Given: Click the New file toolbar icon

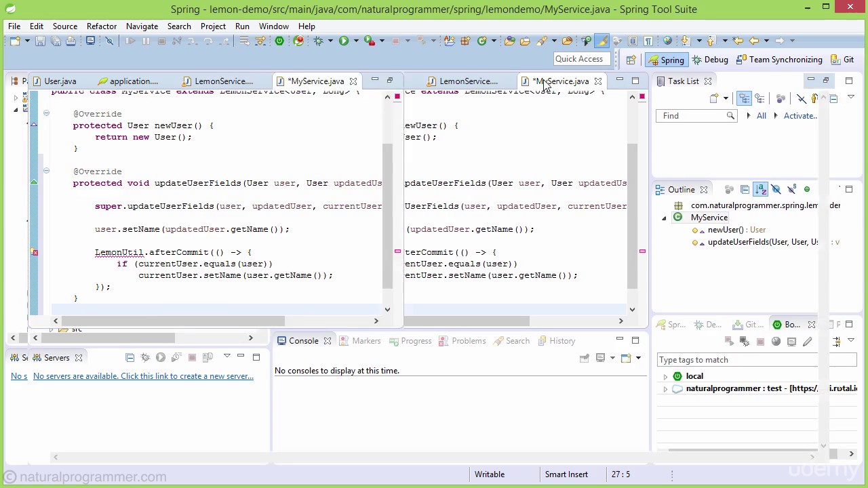Looking at the screenshot, I should [15, 41].
